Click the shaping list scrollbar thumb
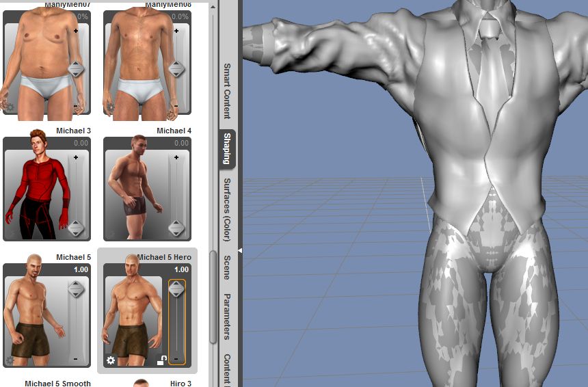This screenshot has height=387, width=588. [x=213, y=297]
